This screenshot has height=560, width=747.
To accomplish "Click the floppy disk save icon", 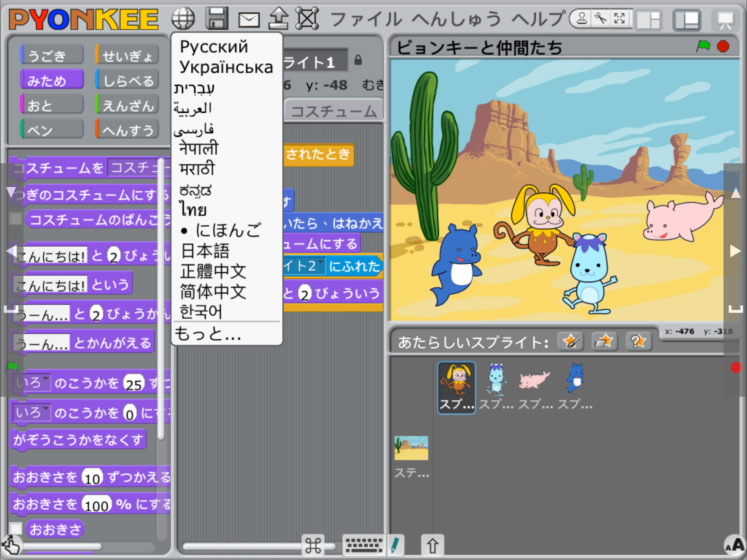I will pyautogui.click(x=217, y=19).
